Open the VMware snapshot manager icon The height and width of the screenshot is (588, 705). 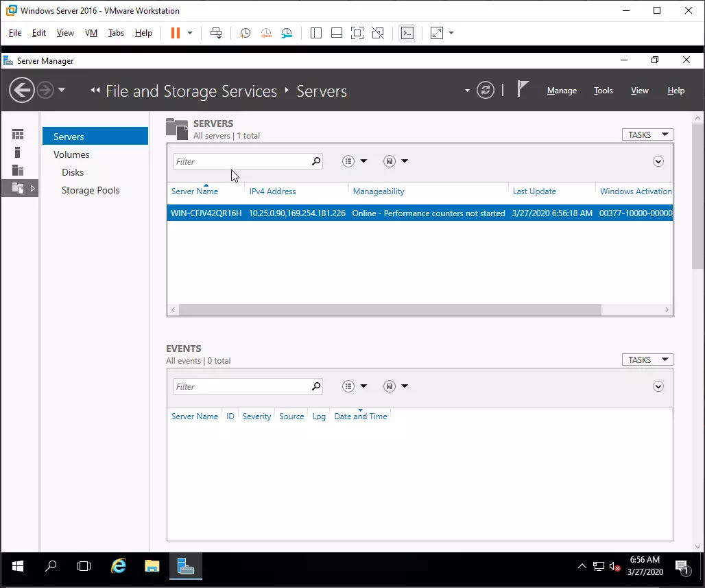(x=287, y=33)
